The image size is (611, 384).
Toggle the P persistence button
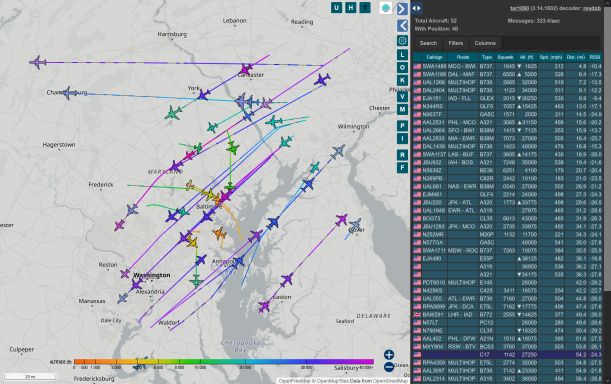402,126
